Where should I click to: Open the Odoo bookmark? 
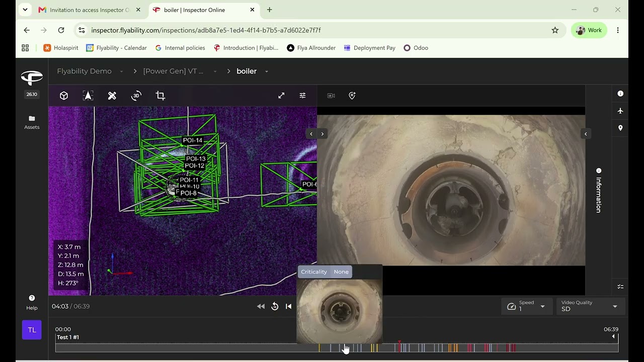(416, 48)
